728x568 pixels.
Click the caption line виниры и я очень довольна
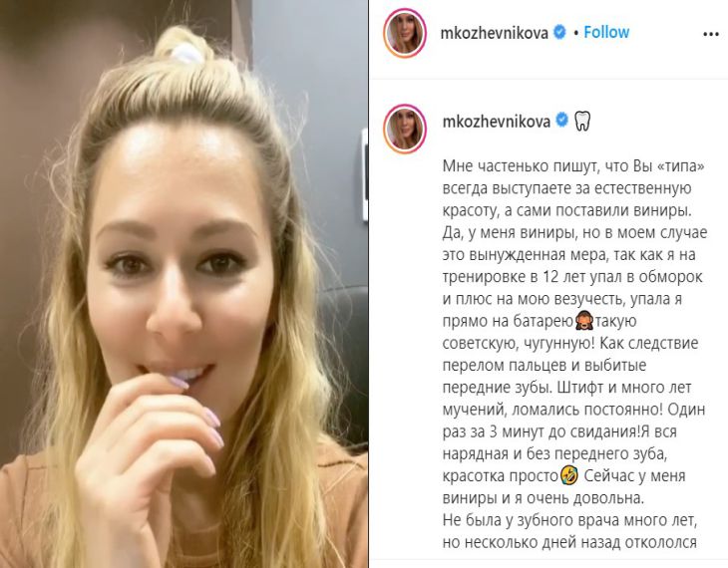coord(544,498)
